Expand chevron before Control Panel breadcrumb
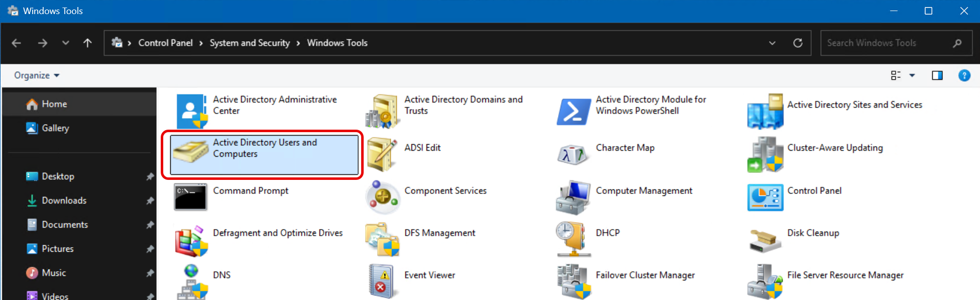Screen dimensions: 980x300 click(130, 43)
